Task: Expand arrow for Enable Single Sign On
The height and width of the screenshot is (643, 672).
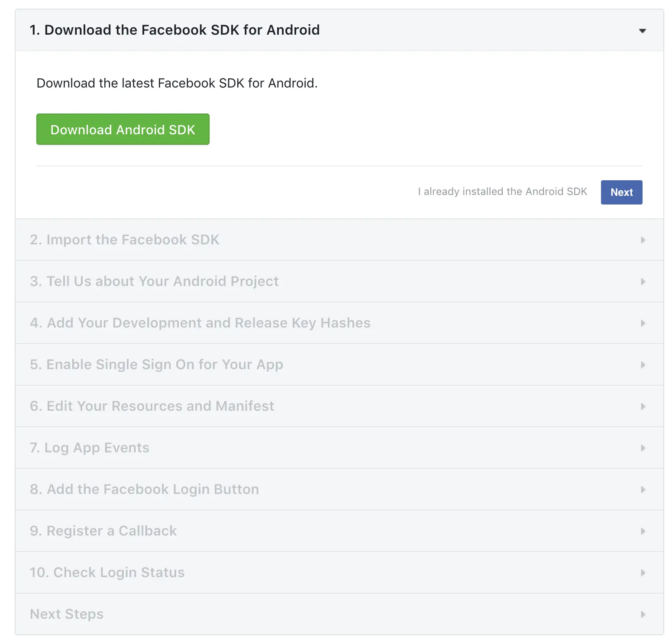Action: pos(643,365)
